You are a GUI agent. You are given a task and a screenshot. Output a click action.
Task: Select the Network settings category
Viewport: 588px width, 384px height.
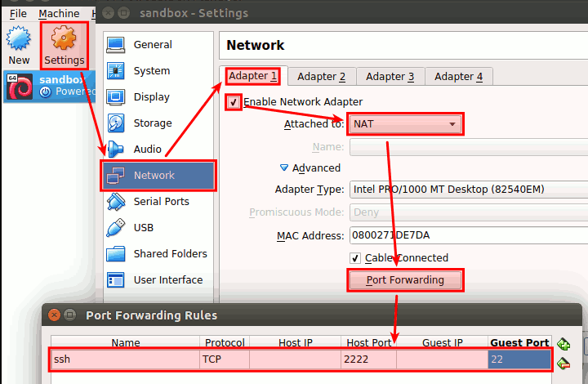158,176
